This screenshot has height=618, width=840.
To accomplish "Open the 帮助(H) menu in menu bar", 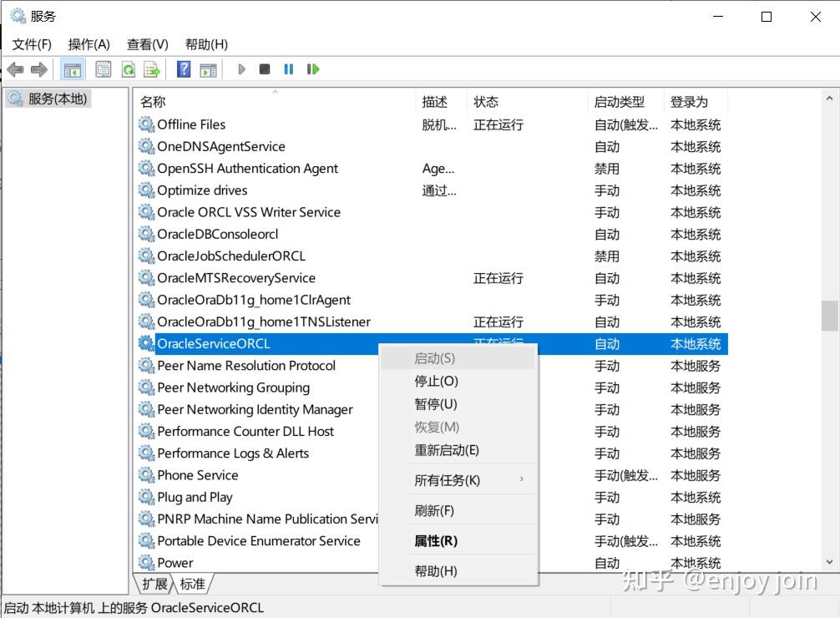I will click(x=206, y=44).
